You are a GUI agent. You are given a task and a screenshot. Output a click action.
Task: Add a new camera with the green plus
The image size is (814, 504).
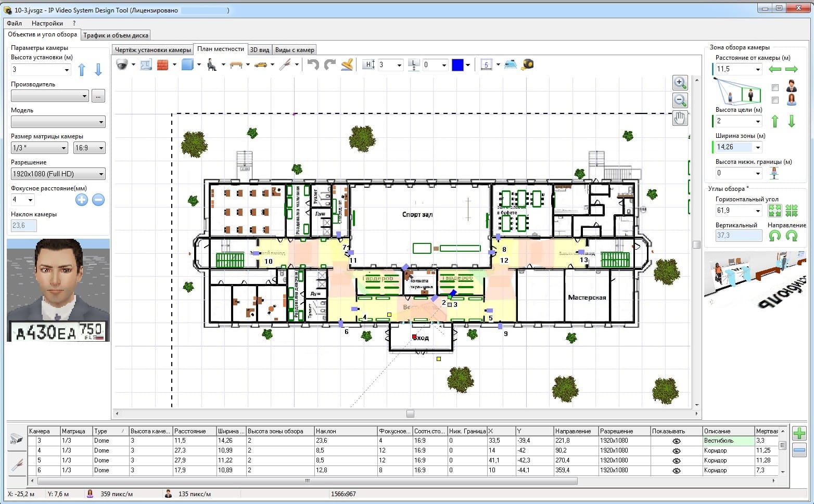799,433
